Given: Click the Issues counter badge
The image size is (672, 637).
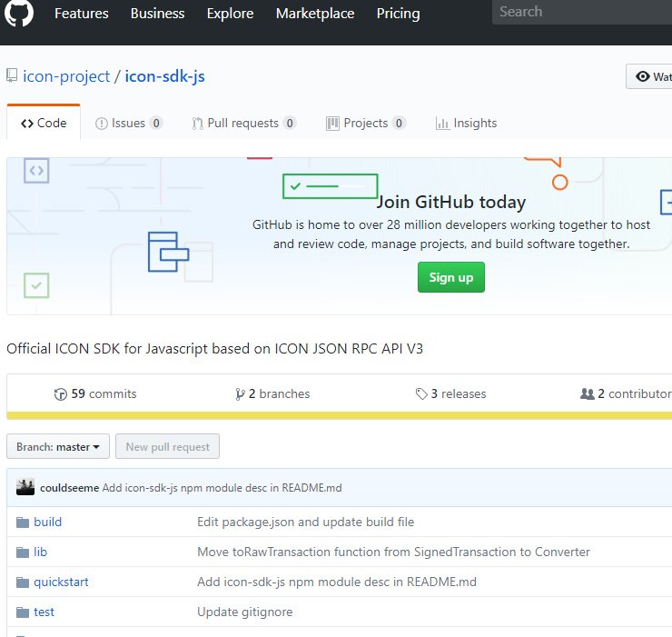Looking at the screenshot, I should pos(156,123).
